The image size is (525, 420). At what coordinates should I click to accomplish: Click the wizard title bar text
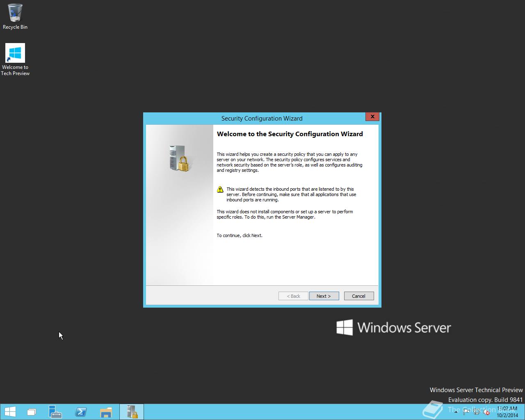(x=262, y=119)
